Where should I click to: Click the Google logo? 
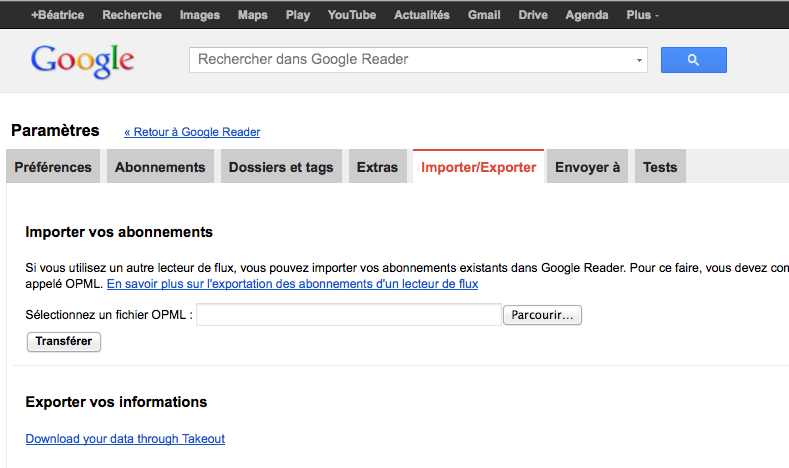coord(82,60)
